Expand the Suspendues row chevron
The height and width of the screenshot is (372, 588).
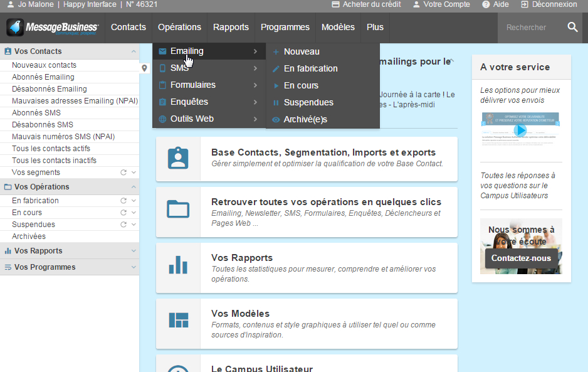(134, 225)
